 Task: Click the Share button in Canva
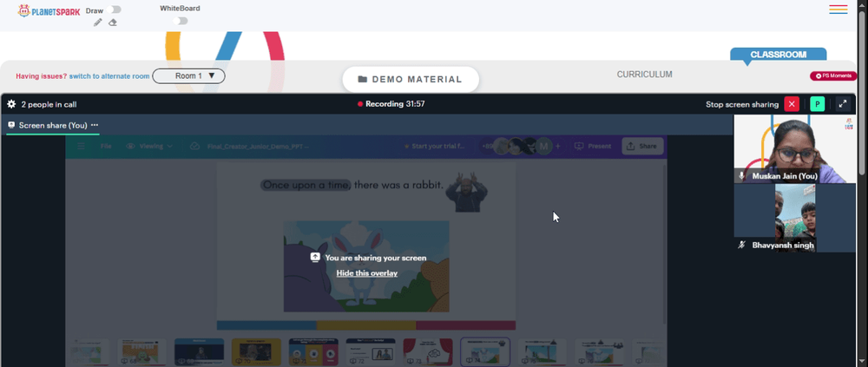(642, 146)
